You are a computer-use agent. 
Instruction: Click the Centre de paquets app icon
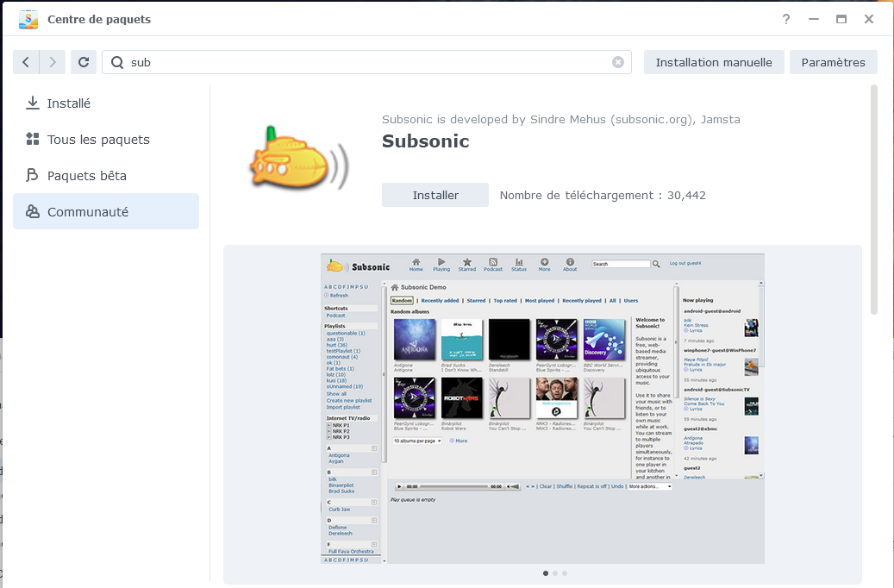(28, 19)
